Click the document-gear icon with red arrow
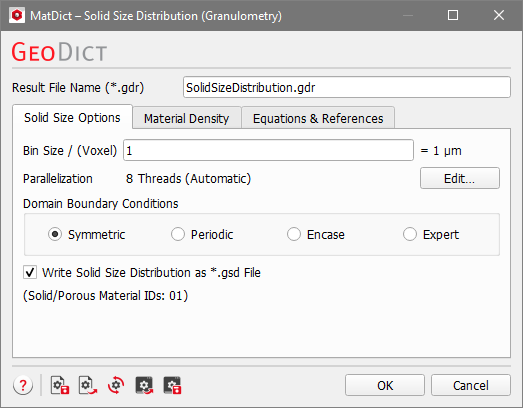Viewport: 523px width, 408px height. click(x=88, y=385)
